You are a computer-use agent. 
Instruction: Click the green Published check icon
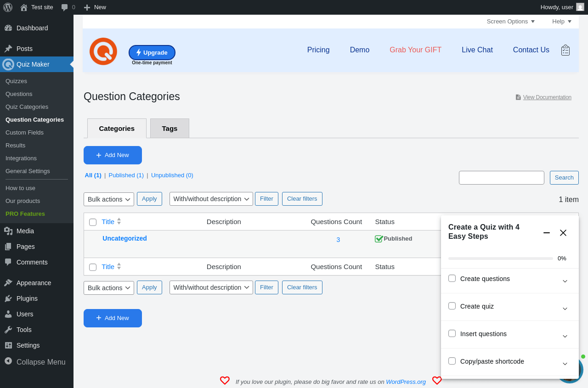click(379, 239)
